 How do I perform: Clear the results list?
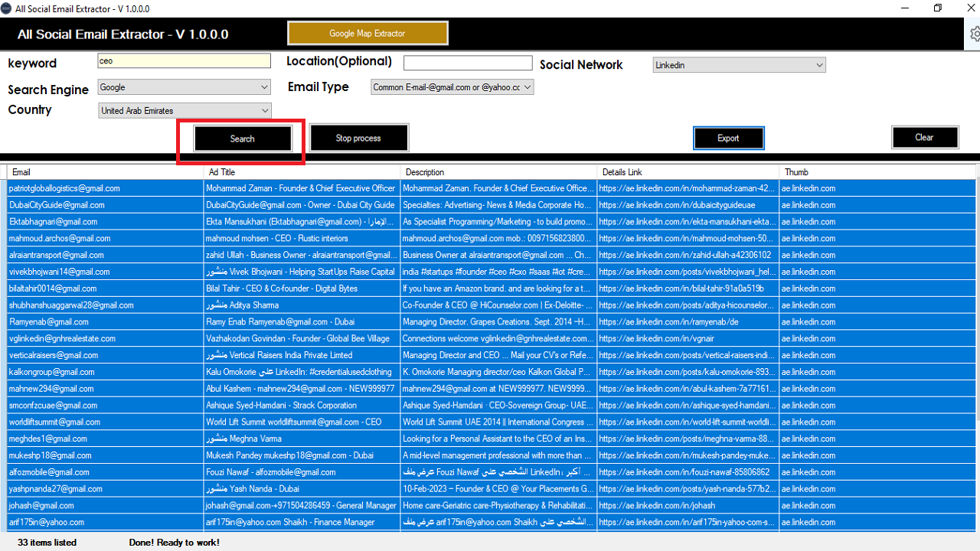[925, 137]
